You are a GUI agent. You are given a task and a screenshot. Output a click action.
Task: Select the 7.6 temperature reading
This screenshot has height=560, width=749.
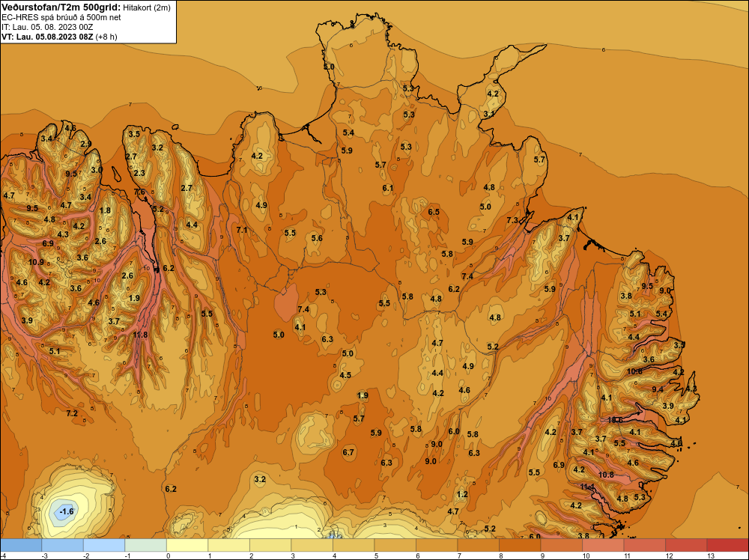click(x=139, y=192)
